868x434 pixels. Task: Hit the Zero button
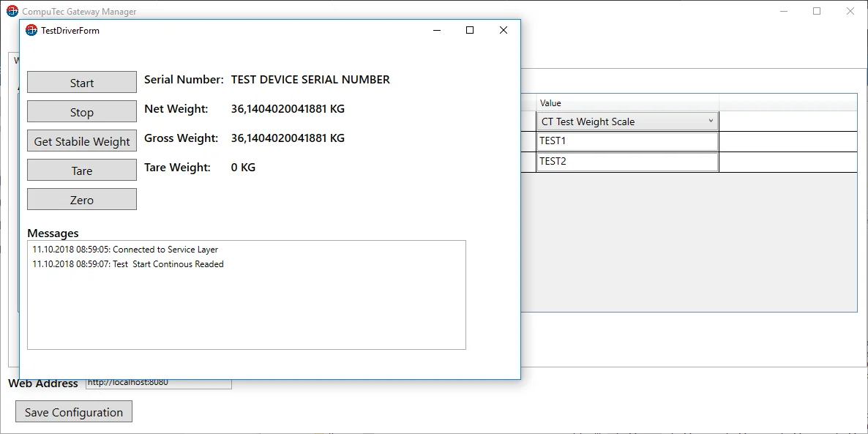coord(82,200)
